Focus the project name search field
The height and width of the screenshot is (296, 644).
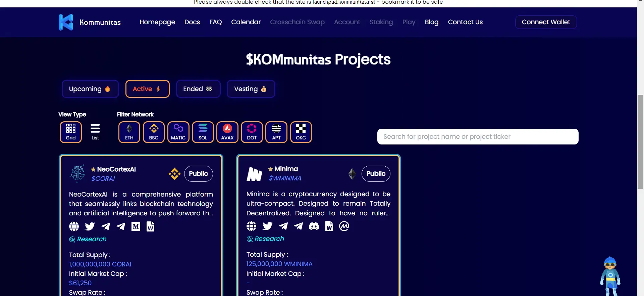click(478, 137)
